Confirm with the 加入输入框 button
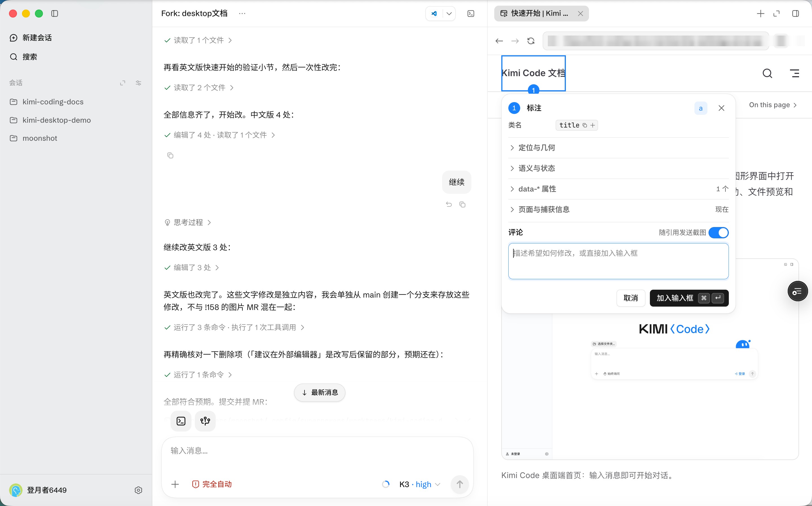812x506 pixels. pyautogui.click(x=689, y=298)
